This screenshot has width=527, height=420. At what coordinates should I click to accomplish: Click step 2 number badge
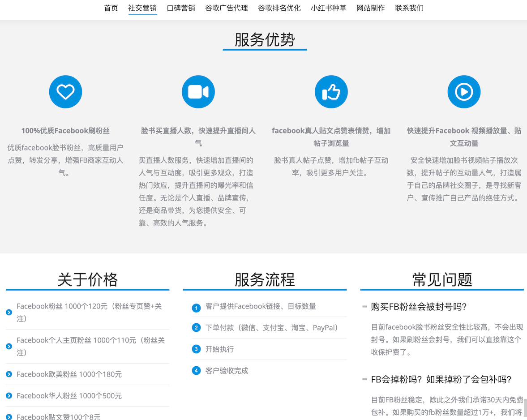(x=196, y=328)
